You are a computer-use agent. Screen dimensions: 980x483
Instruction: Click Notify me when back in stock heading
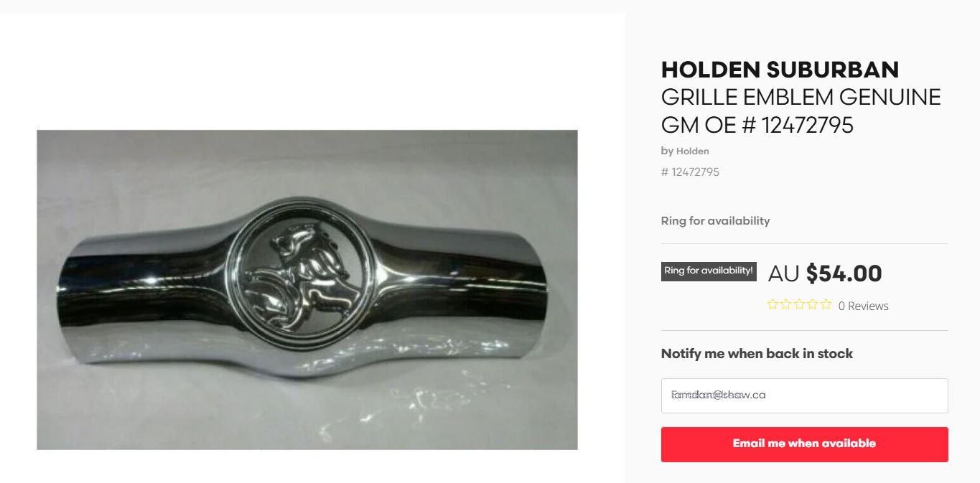757,354
